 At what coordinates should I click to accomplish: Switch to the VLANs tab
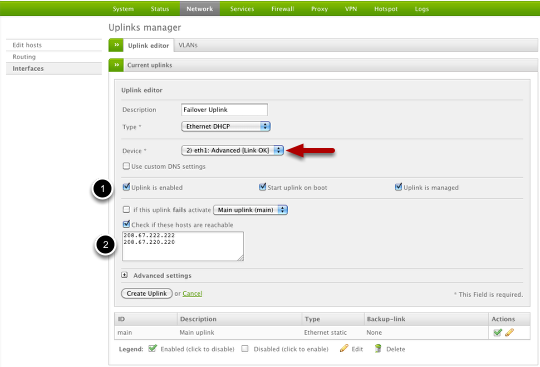point(188,45)
